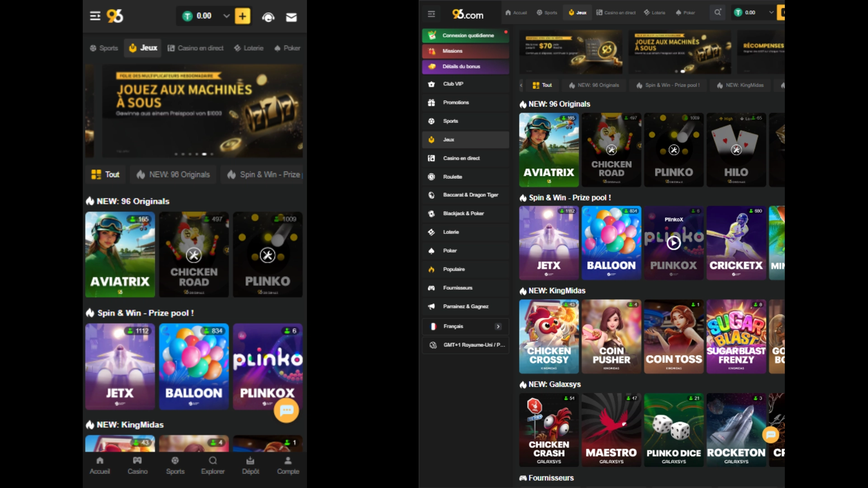Click the Tout filter chip in mobile view
The height and width of the screenshot is (488, 868).
[x=105, y=174]
